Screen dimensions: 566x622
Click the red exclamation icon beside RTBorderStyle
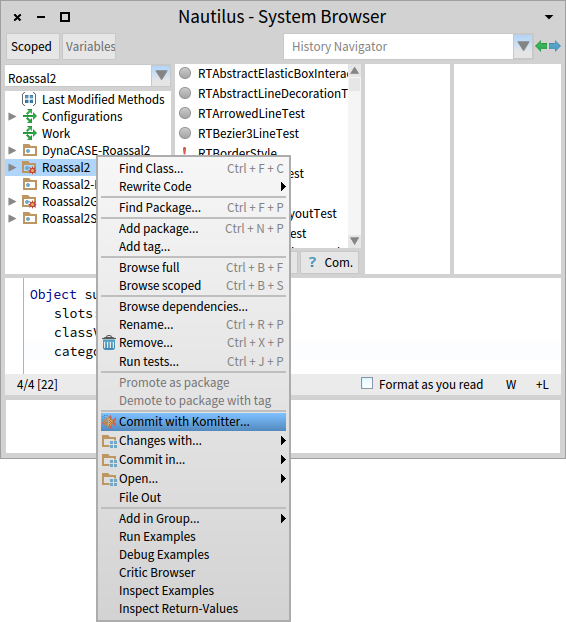click(x=184, y=152)
